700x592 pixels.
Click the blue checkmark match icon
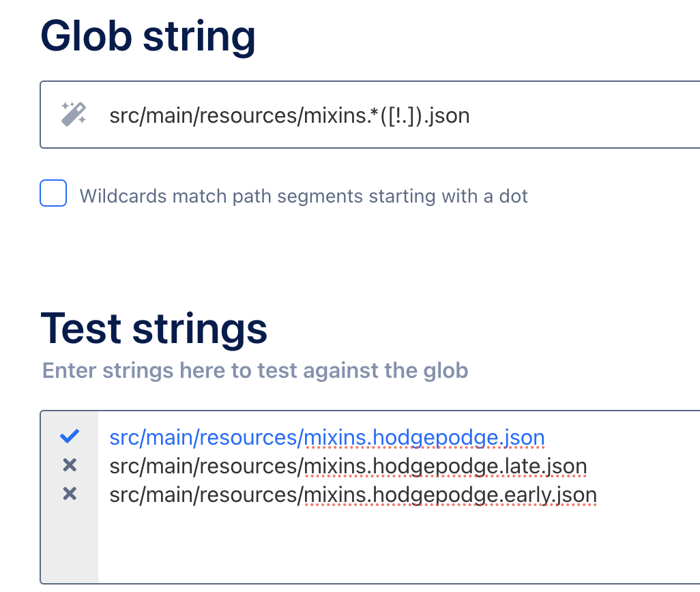tap(70, 436)
